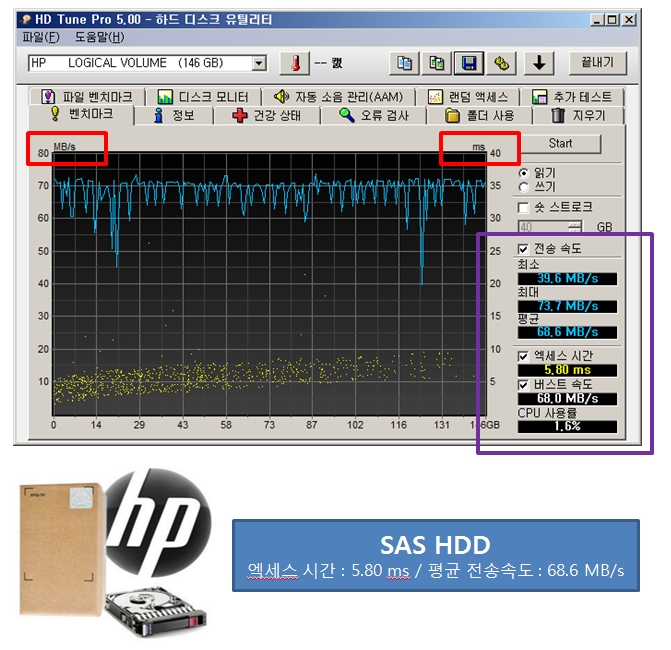Toggle the 전송 속도 checkbox
Image resolution: width=671 pixels, height=650 pixels.
tap(523, 249)
